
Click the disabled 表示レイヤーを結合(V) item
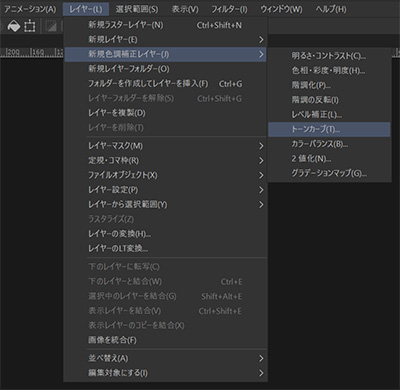click(x=165, y=311)
